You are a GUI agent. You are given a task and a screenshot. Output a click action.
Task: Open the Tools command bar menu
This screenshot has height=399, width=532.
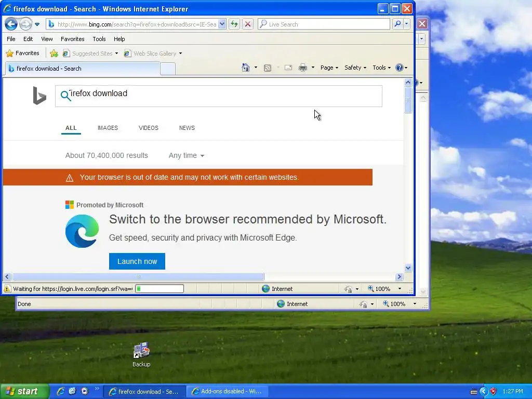[x=381, y=68]
